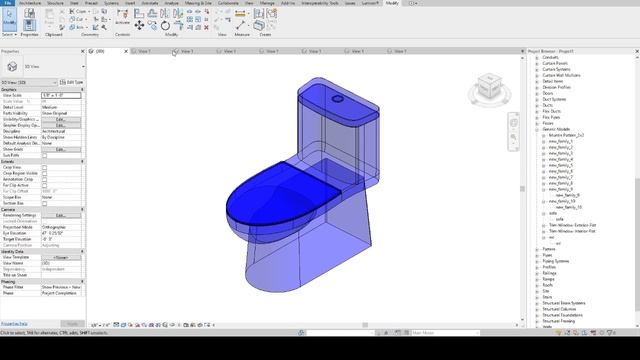Screen dimensions: 640x360
Task: Open the Collaborate ribbon tab
Action: pos(228,3)
